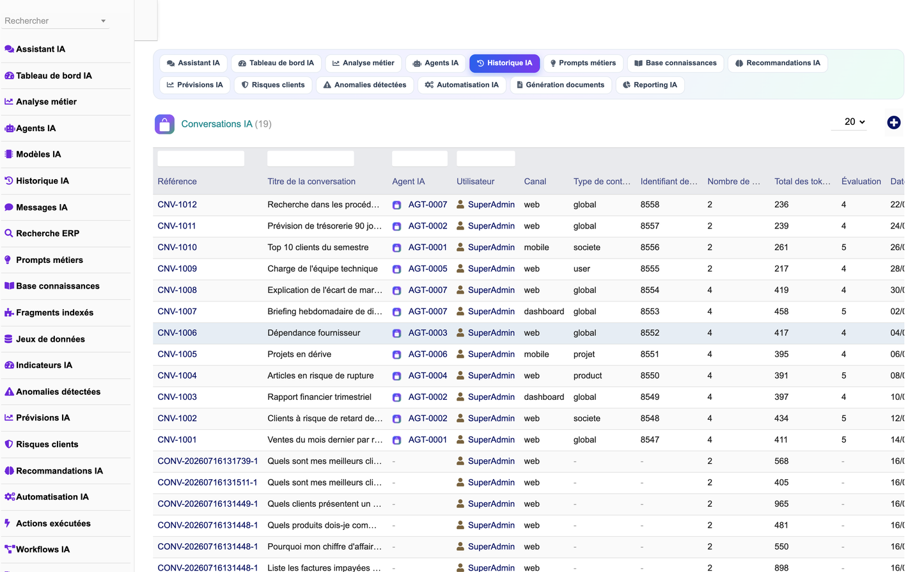Click the Actions exécutées lightning icon
This screenshot has height=572, width=924.
point(8,523)
